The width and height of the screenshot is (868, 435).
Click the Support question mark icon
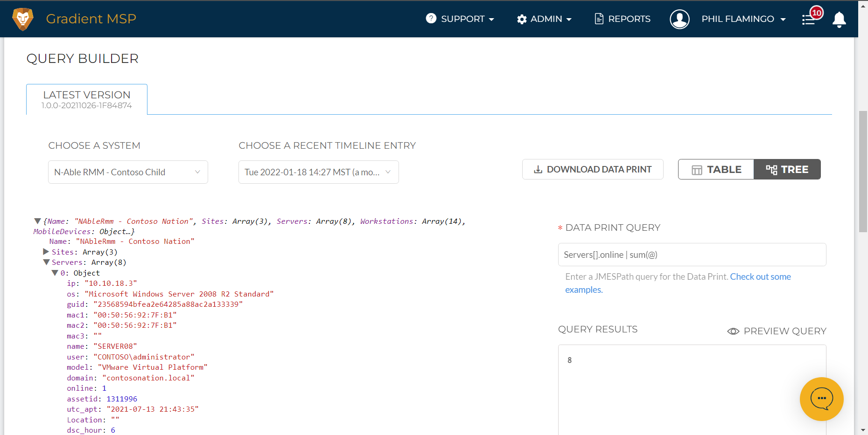coord(431,18)
